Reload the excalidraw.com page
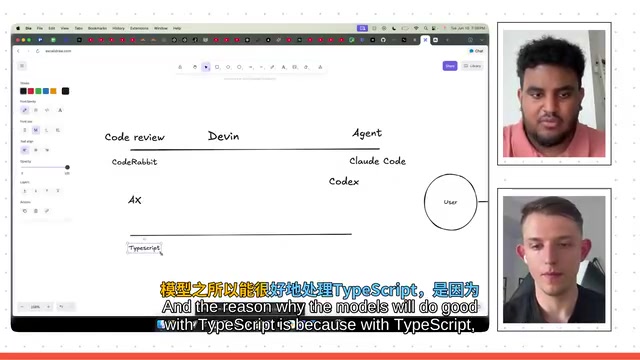640x360 pixels. click(38, 51)
